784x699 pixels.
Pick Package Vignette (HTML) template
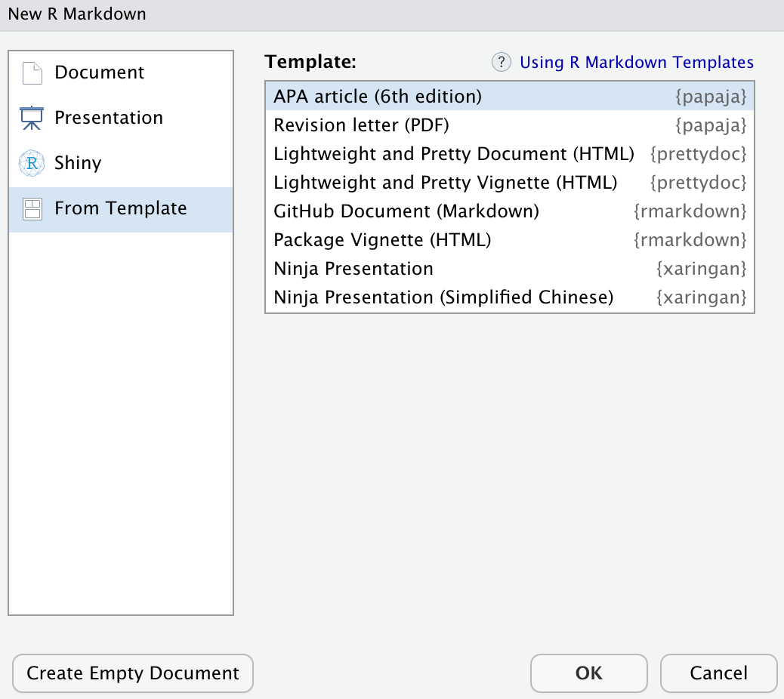[x=510, y=240]
